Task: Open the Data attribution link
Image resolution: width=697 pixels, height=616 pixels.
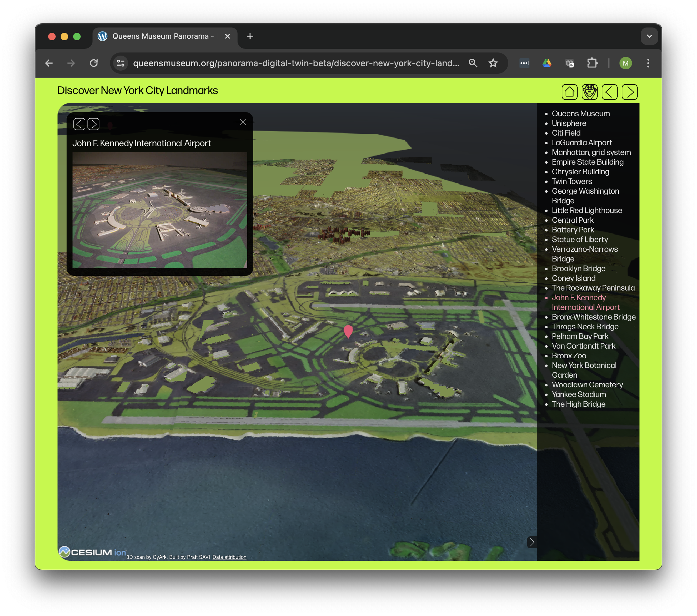Action: point(229,557)
